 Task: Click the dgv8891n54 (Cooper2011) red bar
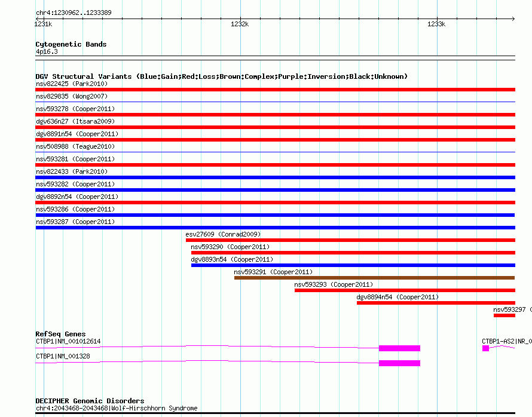(x=275, y=140)
